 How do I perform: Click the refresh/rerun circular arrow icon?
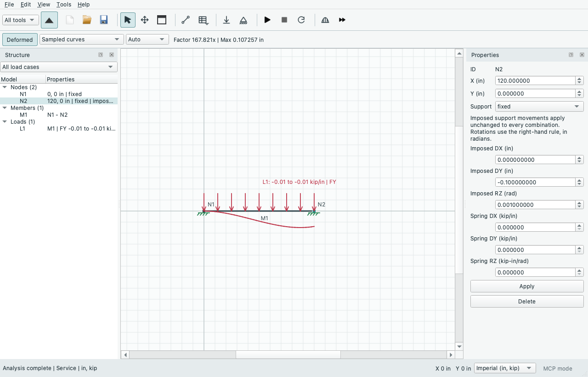click(x=301, y=20)
